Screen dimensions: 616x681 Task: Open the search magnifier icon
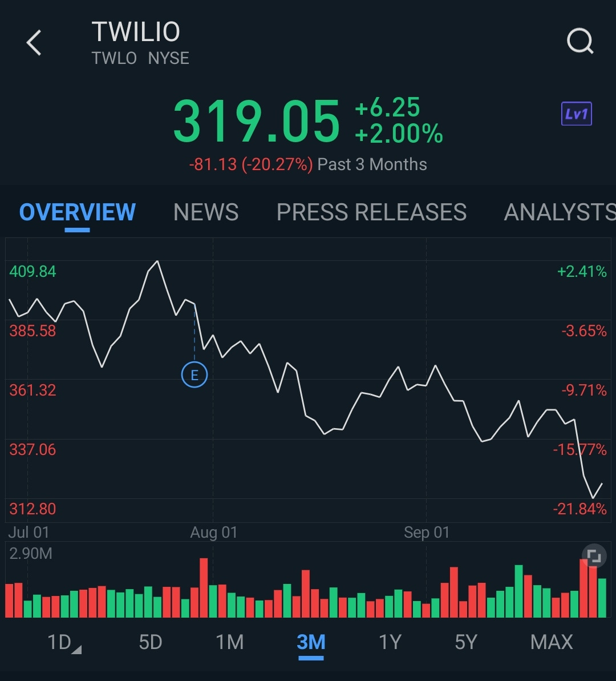(580, 41)
